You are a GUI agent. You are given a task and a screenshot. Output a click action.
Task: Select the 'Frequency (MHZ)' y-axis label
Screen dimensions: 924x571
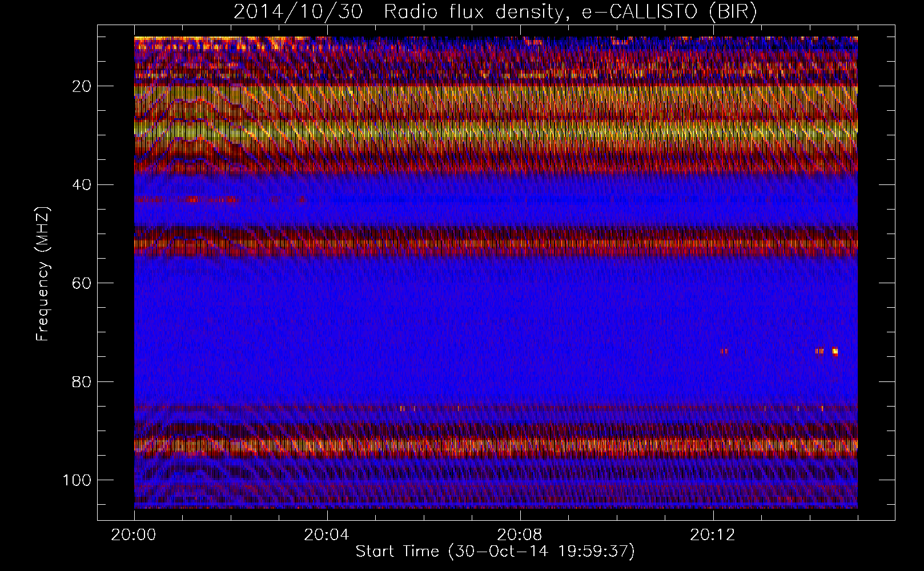43,274
